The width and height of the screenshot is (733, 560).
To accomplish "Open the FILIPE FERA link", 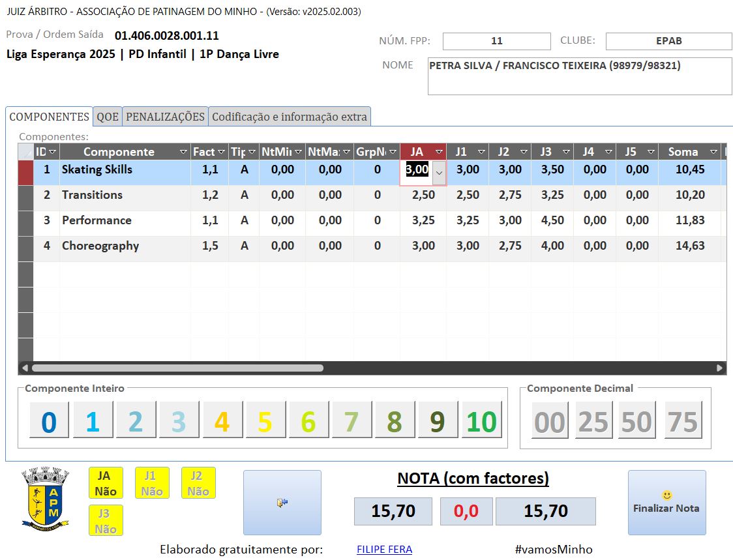I will tap(384, 550).
